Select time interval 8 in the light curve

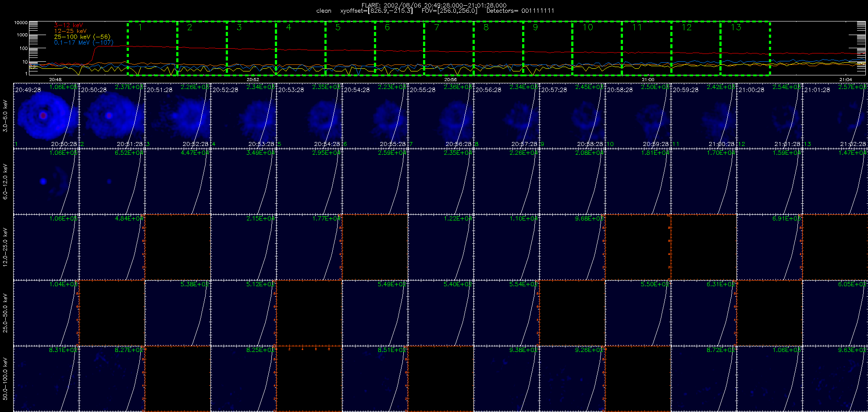tap(498, 48)
